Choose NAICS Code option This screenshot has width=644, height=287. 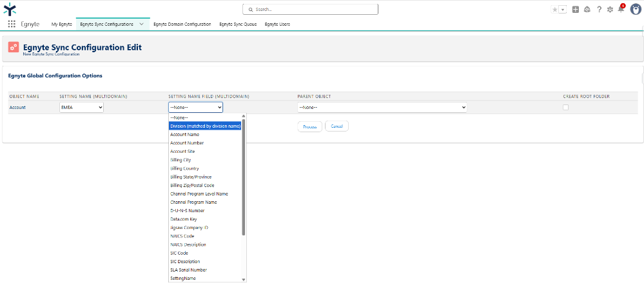(206, 236)
